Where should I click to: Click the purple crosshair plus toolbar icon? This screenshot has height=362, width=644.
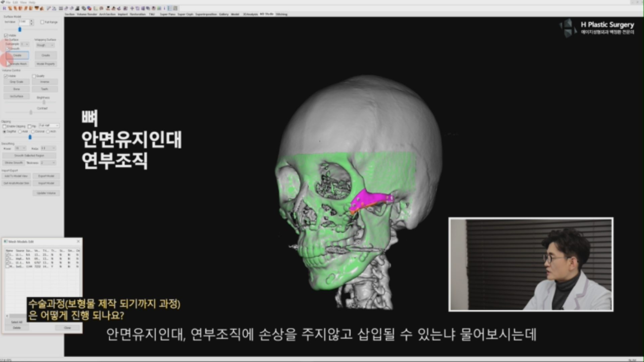(x=132, y=8)
